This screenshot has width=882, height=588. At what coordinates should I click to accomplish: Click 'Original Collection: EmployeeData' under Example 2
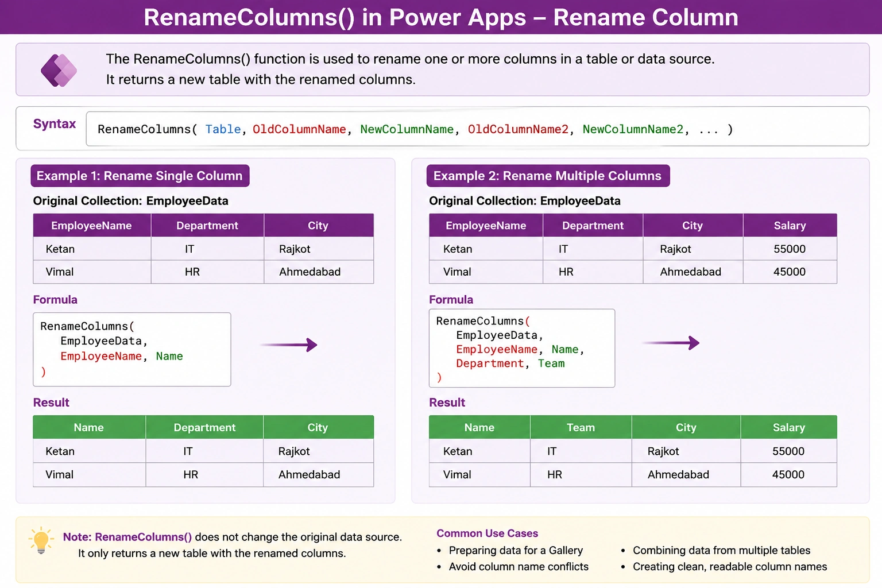tap(525, 201)
